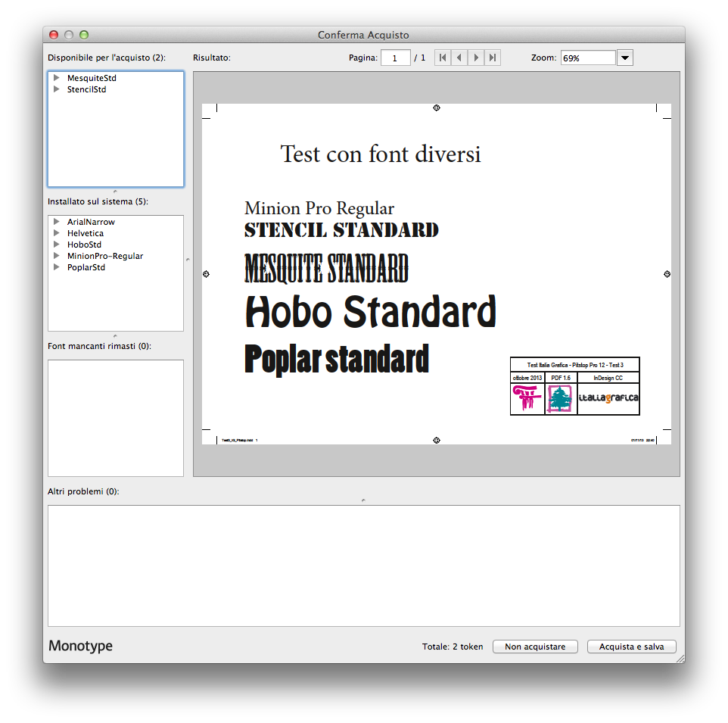Expand the MesquiteStd disclosure triangle
Screen dimensions: 728x723
click(56, 77)
